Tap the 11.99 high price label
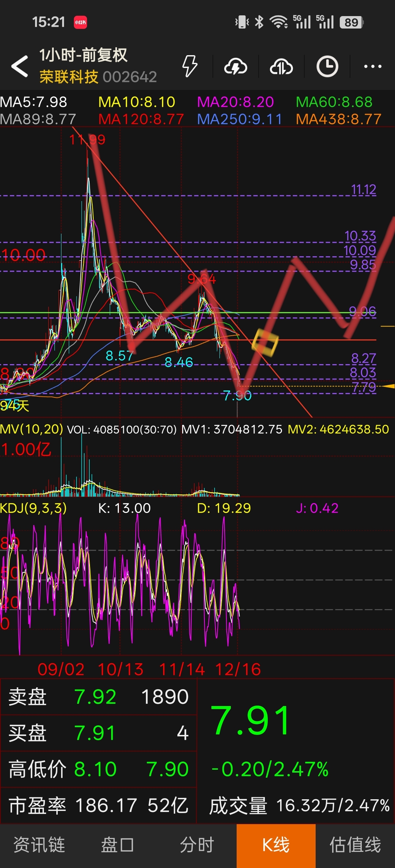The image size is (395, 868). click(x=87, y=140)
